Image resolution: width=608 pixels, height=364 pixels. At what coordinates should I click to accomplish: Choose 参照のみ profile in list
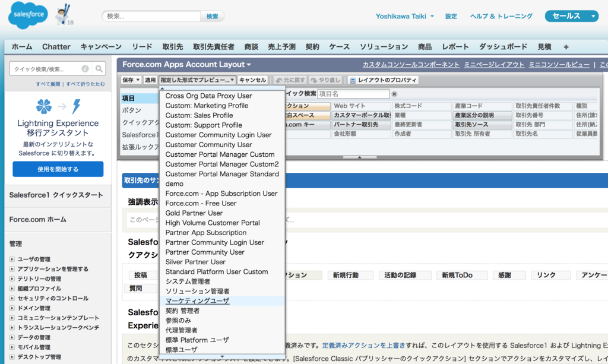pyautogui.click(x=178, y=321)
